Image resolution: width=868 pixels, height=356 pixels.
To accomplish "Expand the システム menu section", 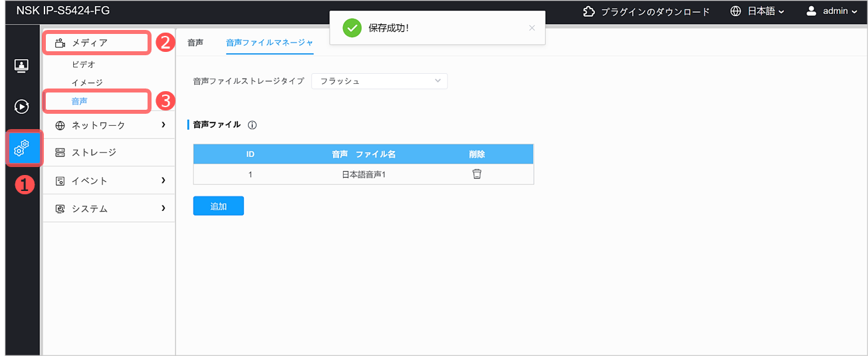I will [x=110, y=209].
